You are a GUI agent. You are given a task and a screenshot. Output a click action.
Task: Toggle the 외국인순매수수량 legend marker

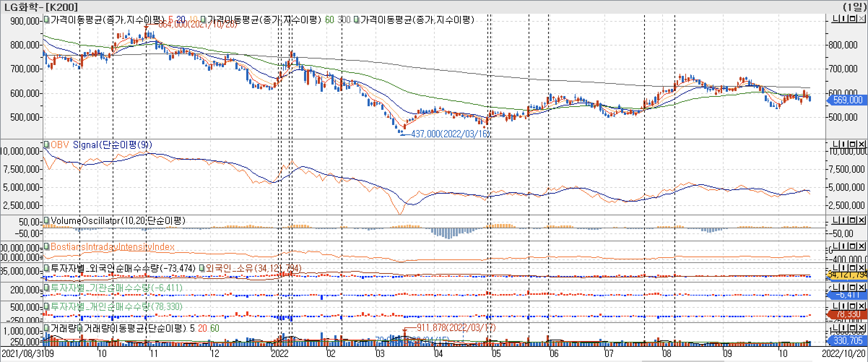[x=47, y=268]
